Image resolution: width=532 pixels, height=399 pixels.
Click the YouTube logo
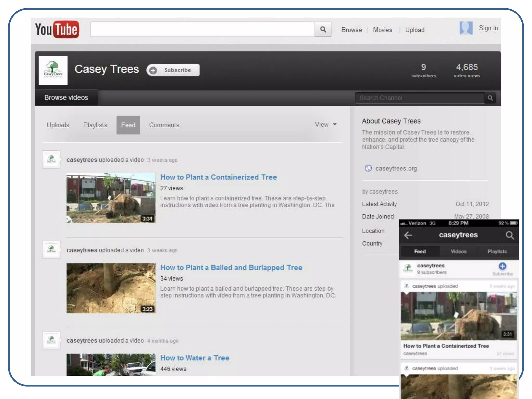click(x=57, y=29)
